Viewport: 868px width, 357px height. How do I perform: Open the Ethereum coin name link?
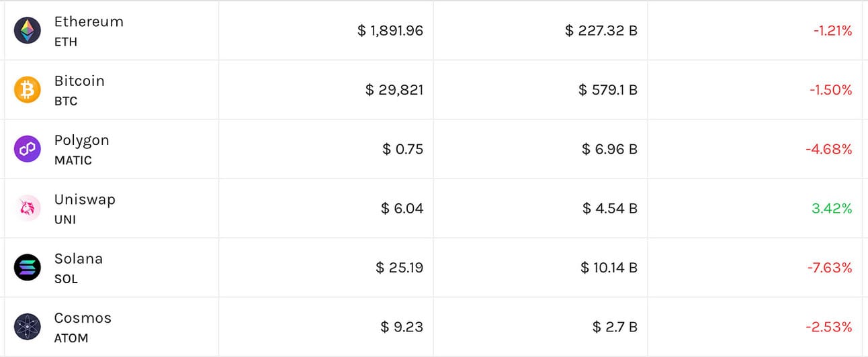[x=89, y=21]
